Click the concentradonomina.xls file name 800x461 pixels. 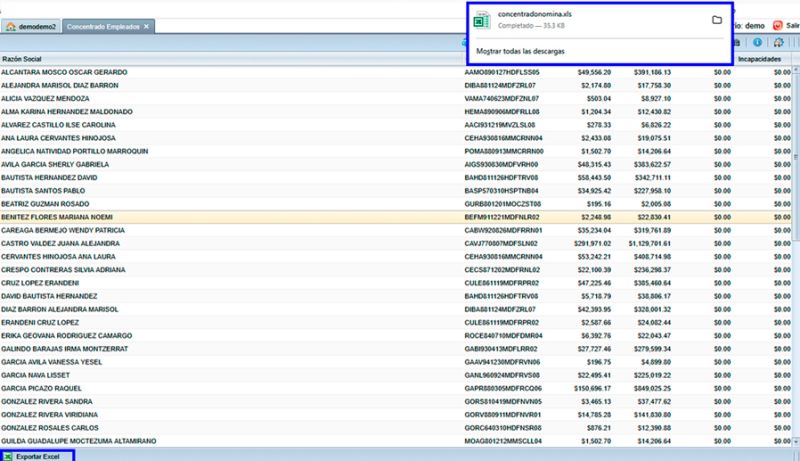coord(535,14)
